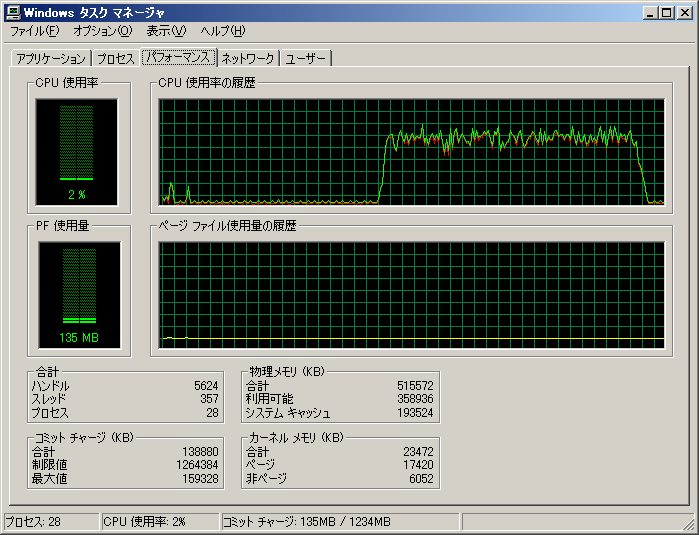Click the Task Manager title bar icon
Viewport: 699px width, 535px height.
[x=13, y=12]
